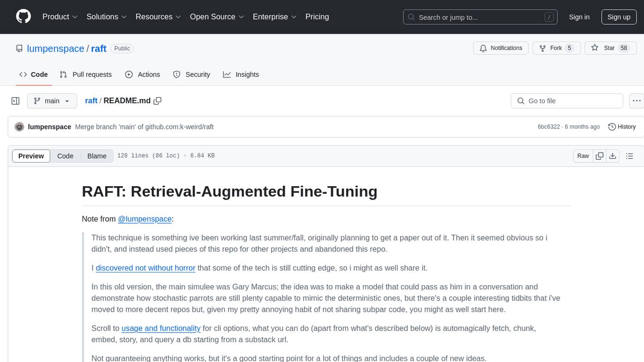Expand the Open Source menu
Image resolution: width=644 pixels, height=362 pixels.
click(217, 17)
